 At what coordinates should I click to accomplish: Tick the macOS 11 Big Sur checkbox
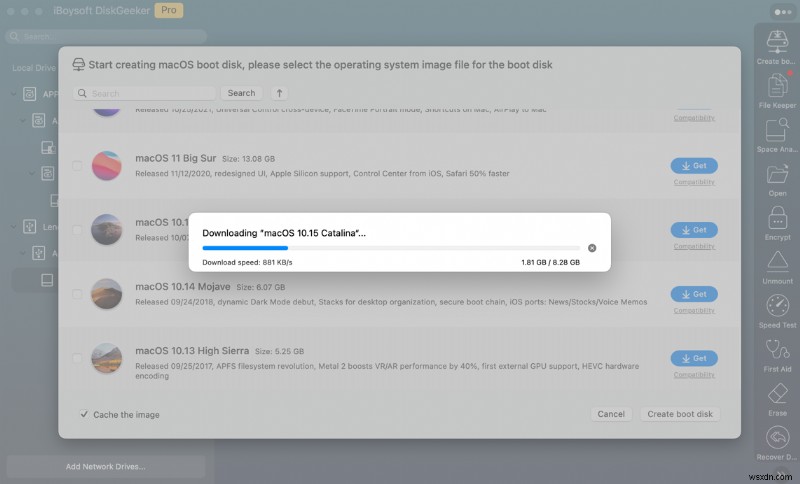tap(77, 166)
